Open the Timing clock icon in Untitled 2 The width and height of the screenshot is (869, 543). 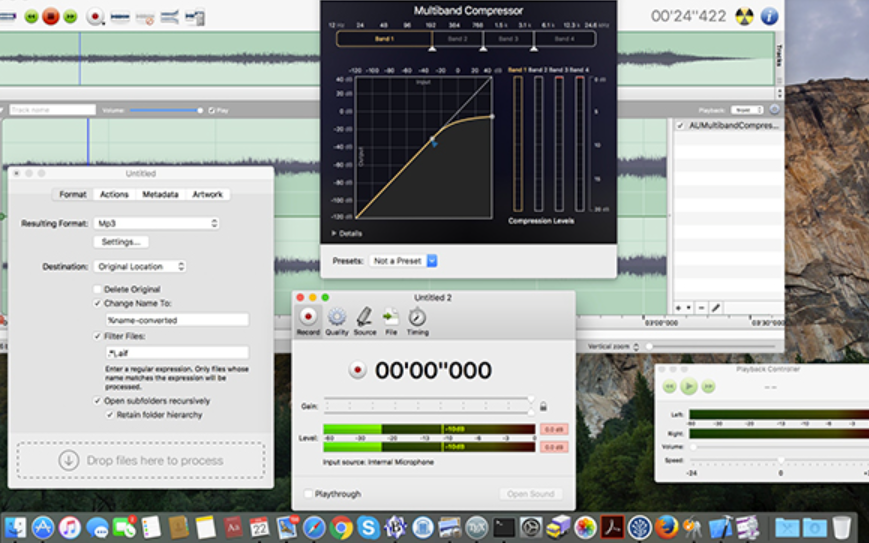417,321
